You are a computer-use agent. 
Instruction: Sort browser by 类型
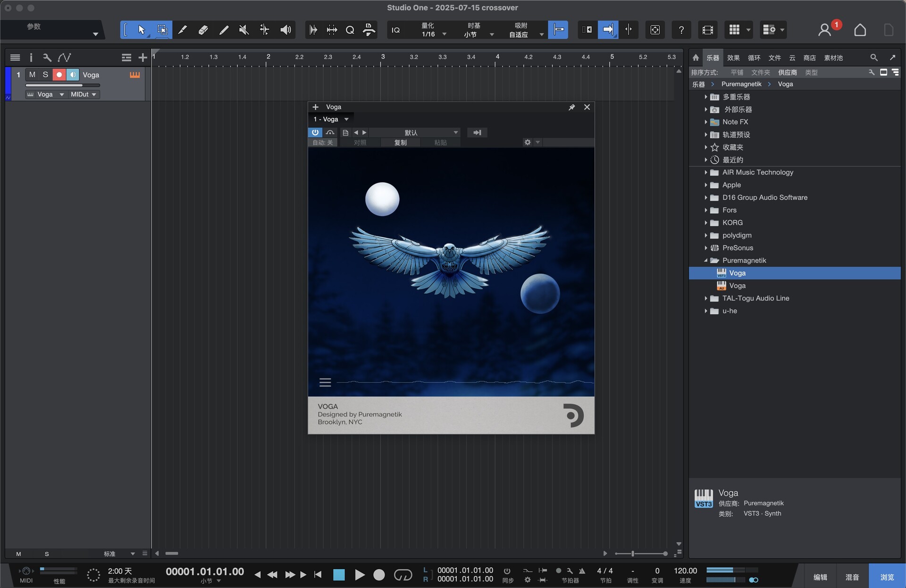(x=811, y=72)
